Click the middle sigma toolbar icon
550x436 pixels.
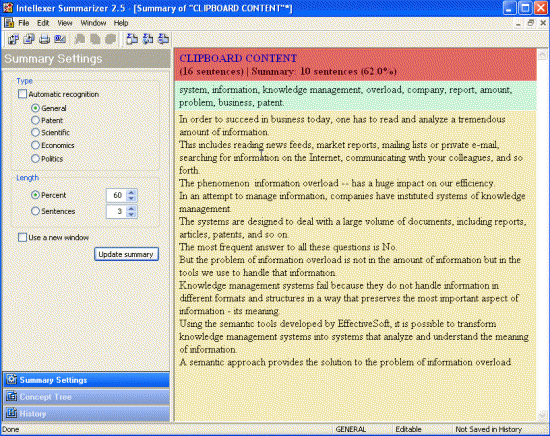pos(148,39)
